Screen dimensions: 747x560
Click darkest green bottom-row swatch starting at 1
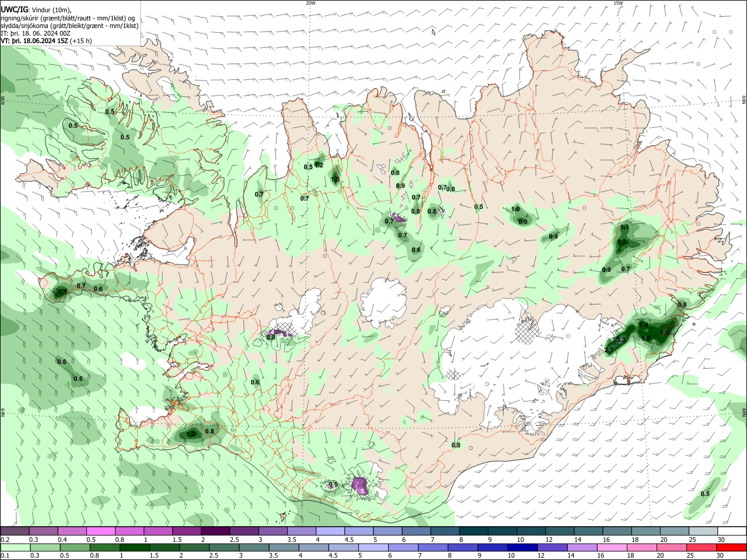(134, 547)
